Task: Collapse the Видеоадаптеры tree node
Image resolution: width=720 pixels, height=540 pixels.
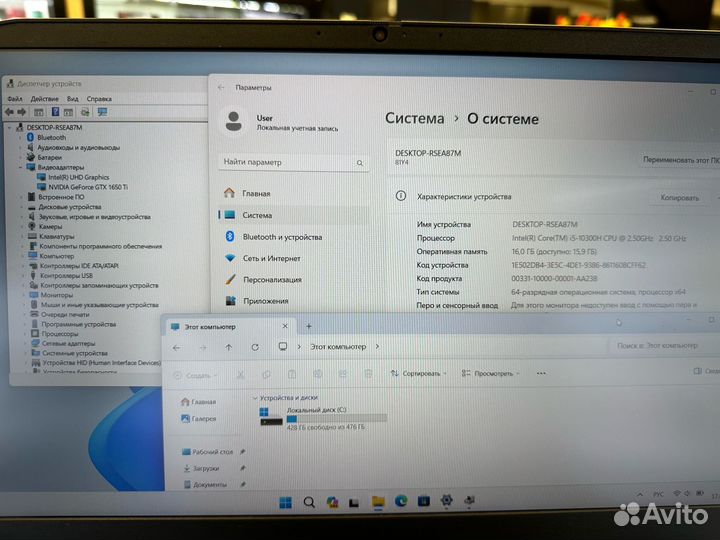Action: tap(20, 167)
